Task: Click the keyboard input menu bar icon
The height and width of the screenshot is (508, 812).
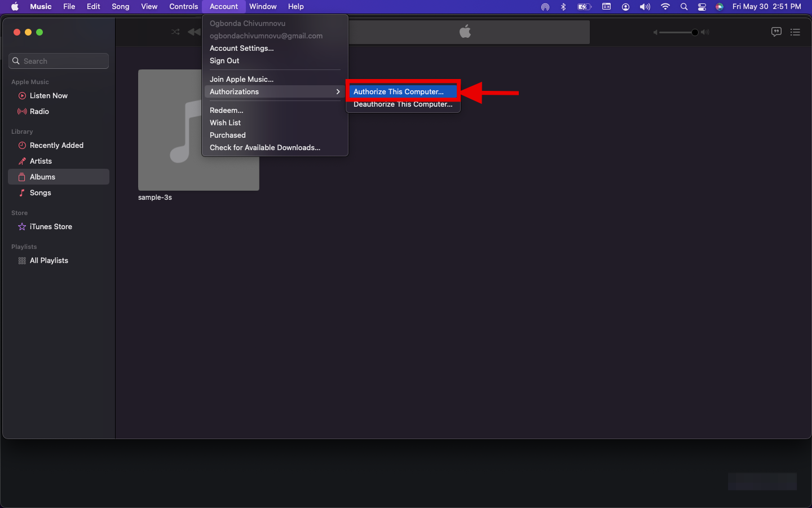Action: point(607,7)
